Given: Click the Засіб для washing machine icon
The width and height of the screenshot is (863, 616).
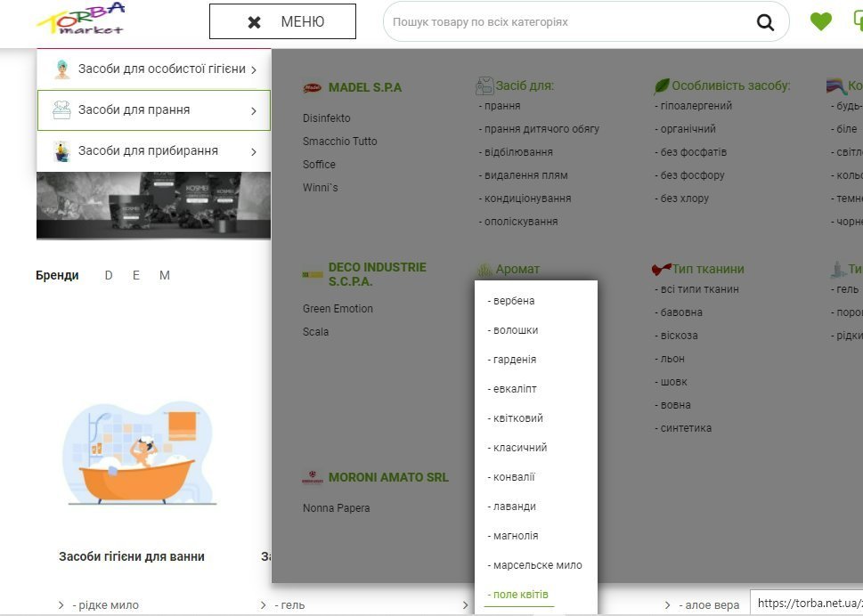Looking at the screenshot, I should click(484, 85).
